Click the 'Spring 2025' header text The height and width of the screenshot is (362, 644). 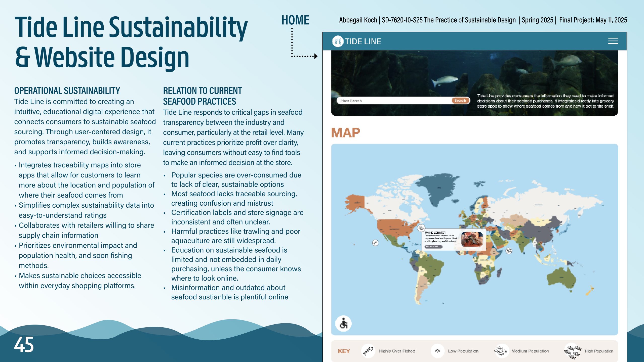tap(537, 20)
